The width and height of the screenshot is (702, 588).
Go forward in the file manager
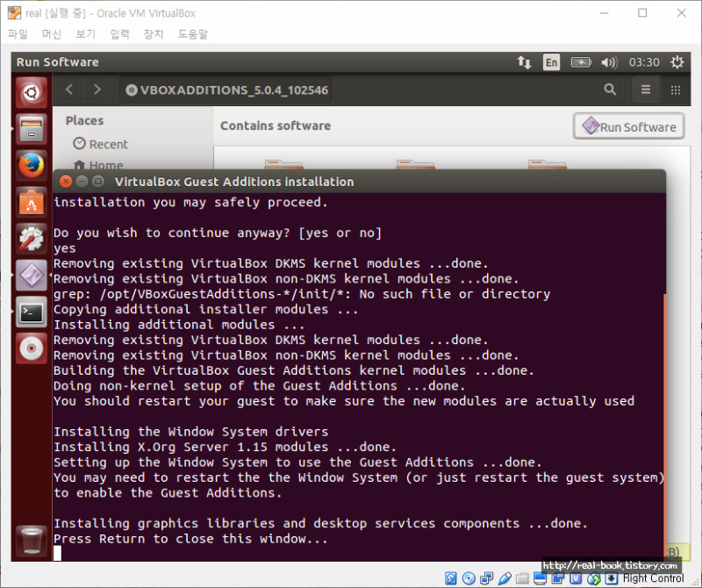[97, 90]
